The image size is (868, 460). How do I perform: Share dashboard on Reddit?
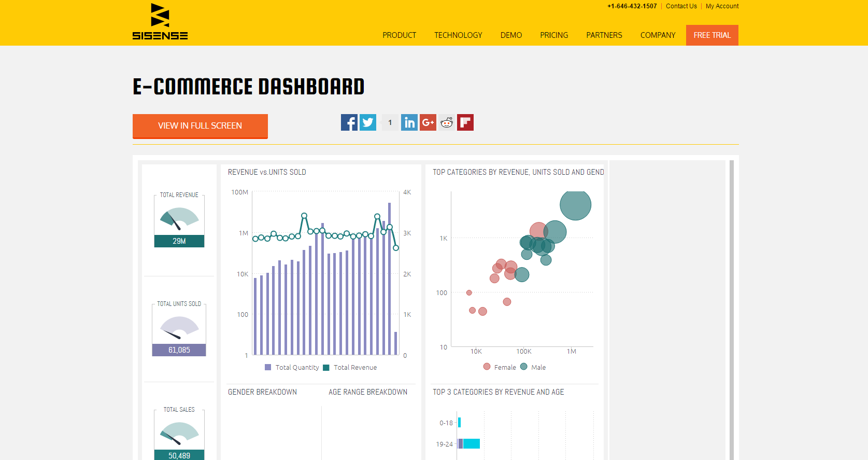(446, 122)
